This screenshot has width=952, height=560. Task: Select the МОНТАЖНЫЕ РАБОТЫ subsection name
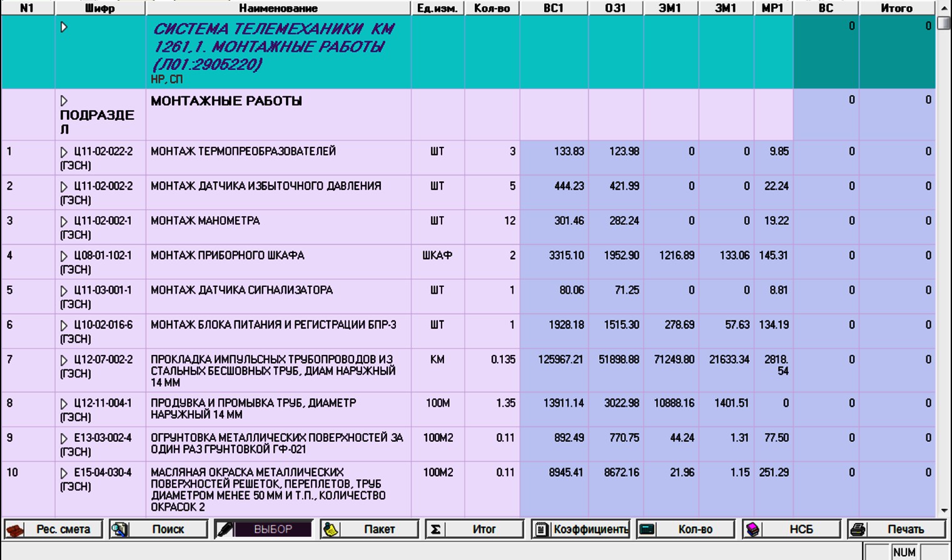(226, 101)
